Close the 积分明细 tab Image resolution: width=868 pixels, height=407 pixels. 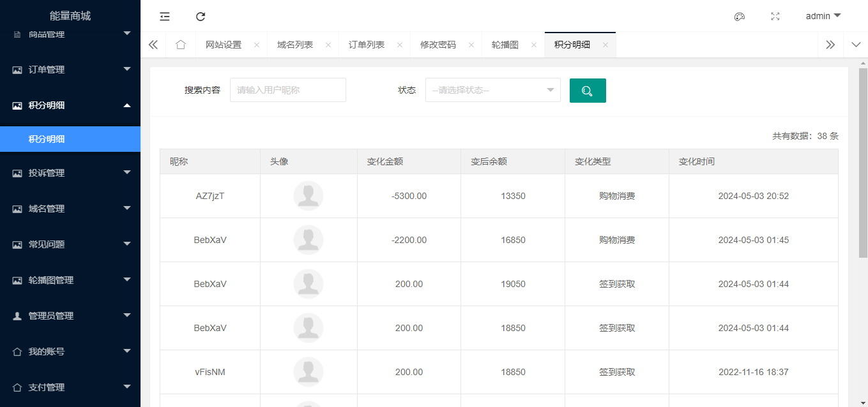click(x=605, y=45)
